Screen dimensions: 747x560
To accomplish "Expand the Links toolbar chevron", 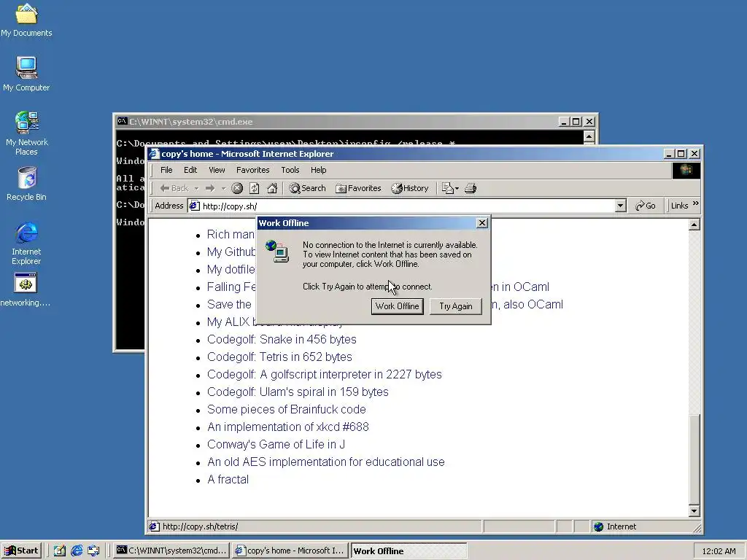I will pos(695,204).
